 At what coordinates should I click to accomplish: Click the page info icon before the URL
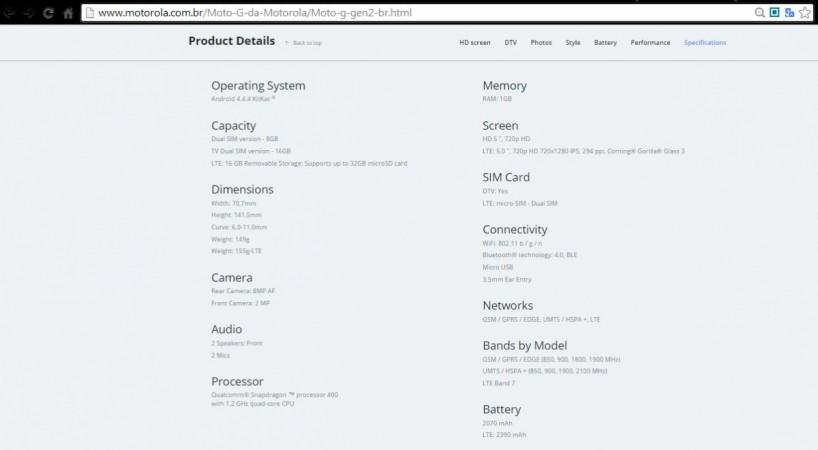(x=90, y=13)
